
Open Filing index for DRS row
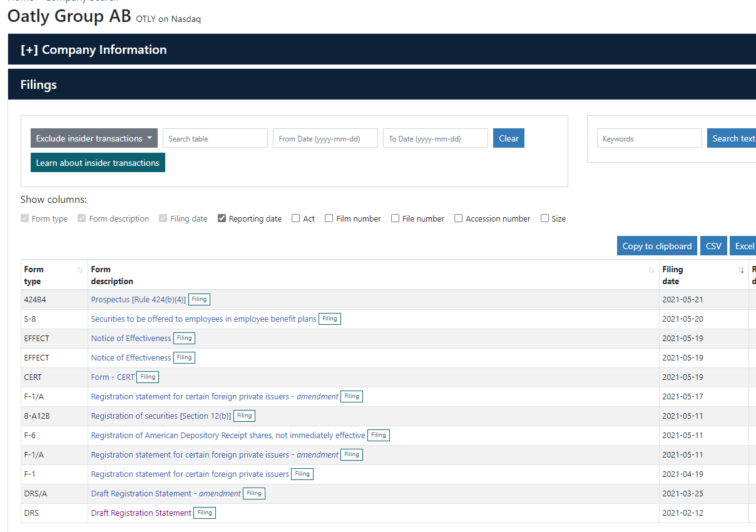point(205,513)
